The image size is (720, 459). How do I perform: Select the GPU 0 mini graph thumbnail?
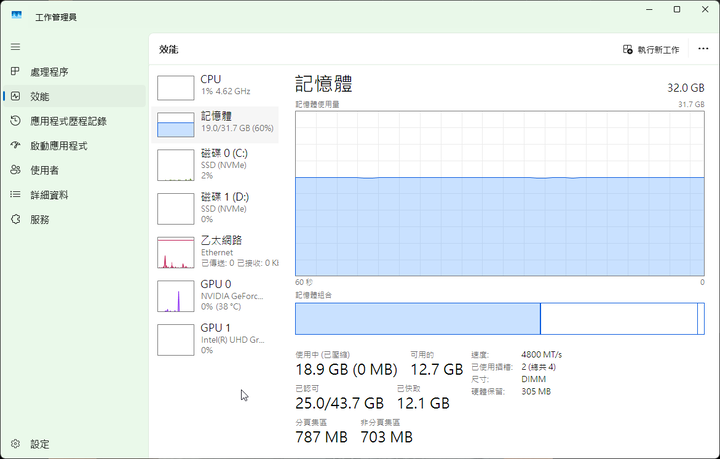point(175,296)
